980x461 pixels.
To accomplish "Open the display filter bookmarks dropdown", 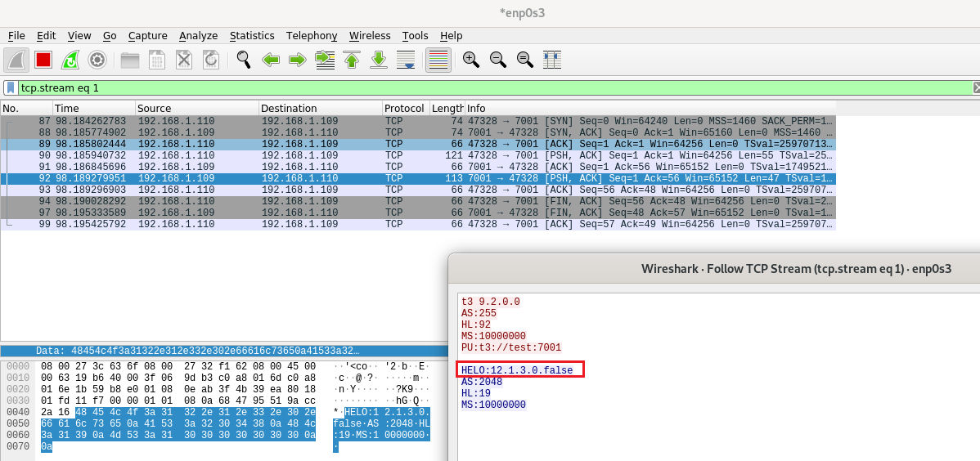I will (x=11, y=87).
